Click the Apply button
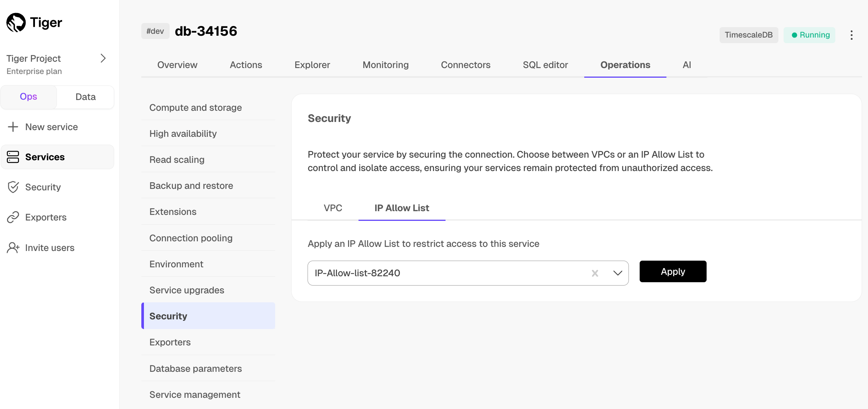The image size is (868, 409). click(673, 271)
